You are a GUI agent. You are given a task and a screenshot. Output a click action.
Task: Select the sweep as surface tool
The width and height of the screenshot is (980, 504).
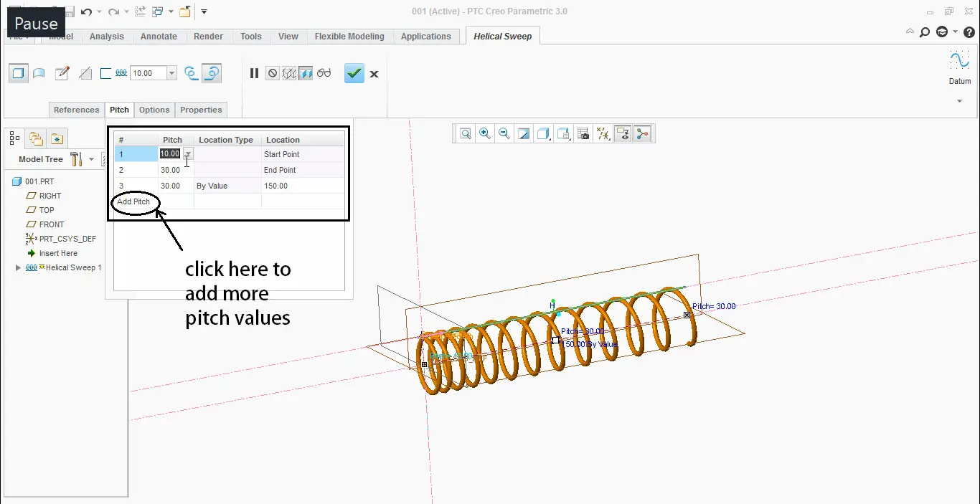[x=39, y=73]
